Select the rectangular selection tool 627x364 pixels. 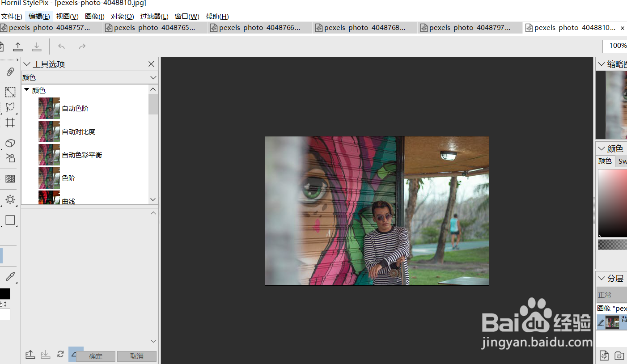point(10,92)
